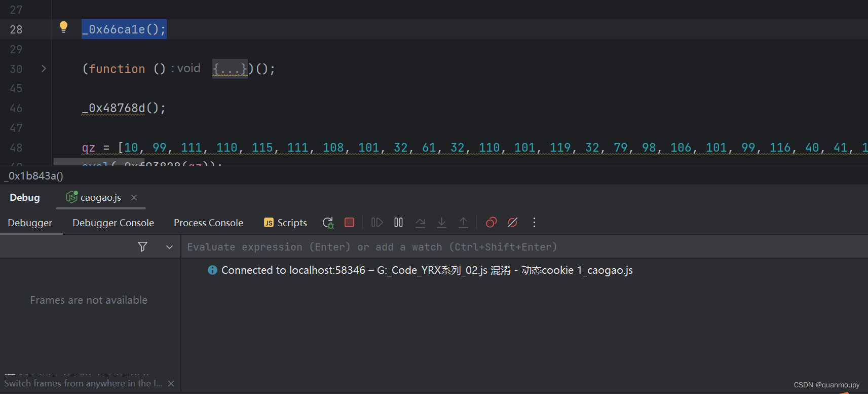Click the qz variable on line 48
The width and height of the screenshot is (868, 394).
(89, 148)
